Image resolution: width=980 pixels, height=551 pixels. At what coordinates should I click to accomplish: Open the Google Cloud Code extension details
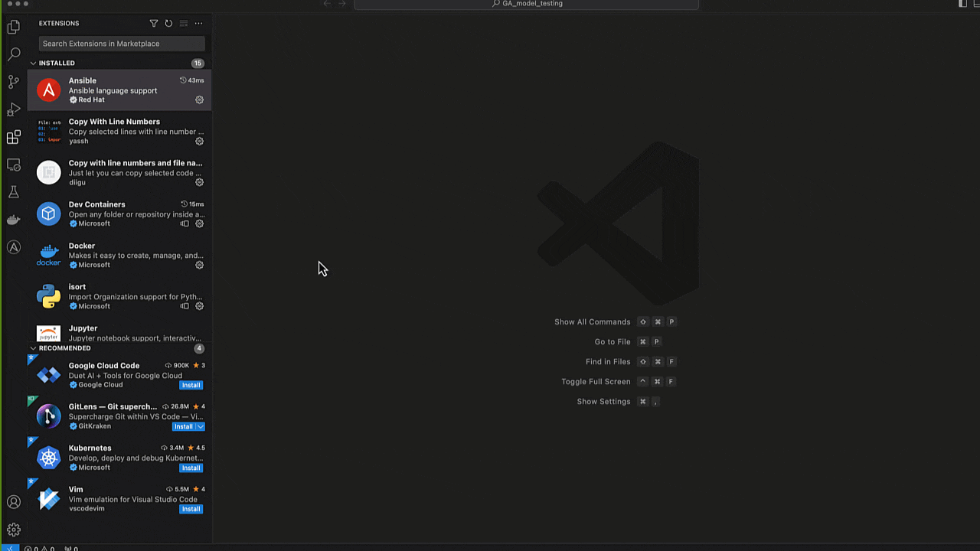(119, 375)
